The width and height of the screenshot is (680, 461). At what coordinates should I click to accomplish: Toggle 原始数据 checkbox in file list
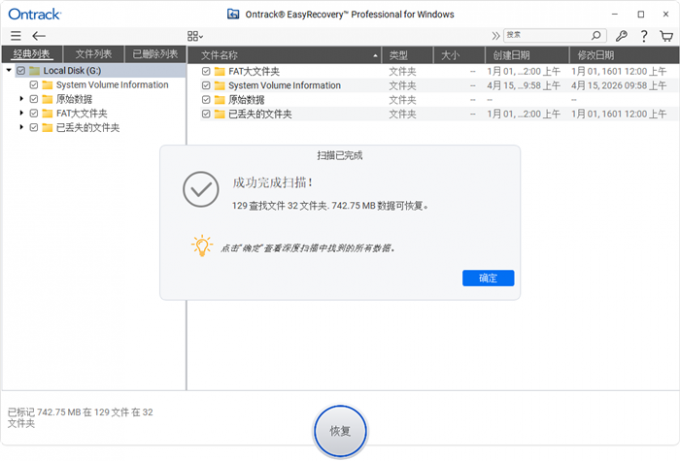coord(206,100)
